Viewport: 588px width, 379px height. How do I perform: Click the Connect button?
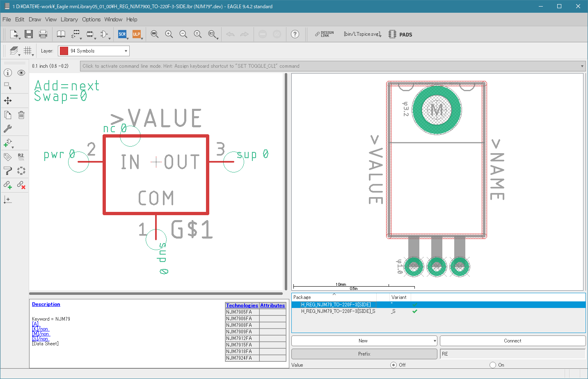tap(512, 341)
